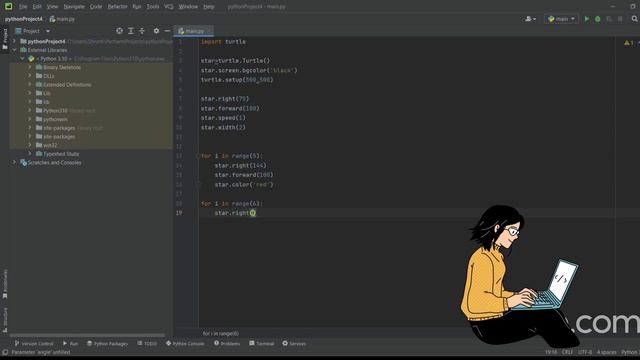
Task: Click Collapse All icon in Project panel
Action: [x=142, y=31]
